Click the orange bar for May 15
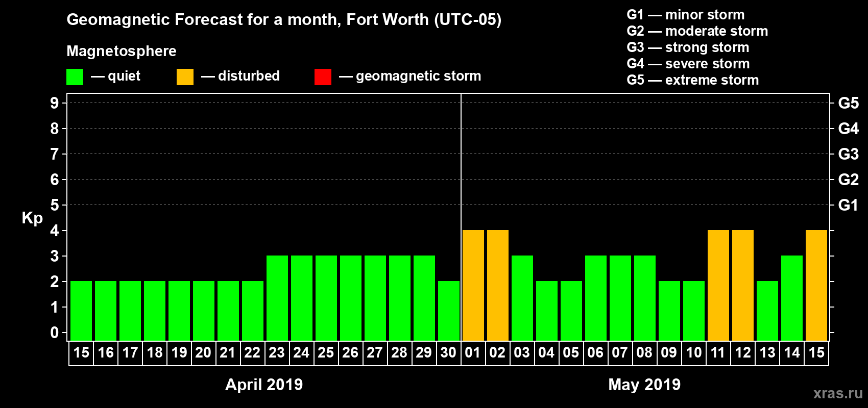The width and height of the screenshot is (868, 408). coord(816,285)
